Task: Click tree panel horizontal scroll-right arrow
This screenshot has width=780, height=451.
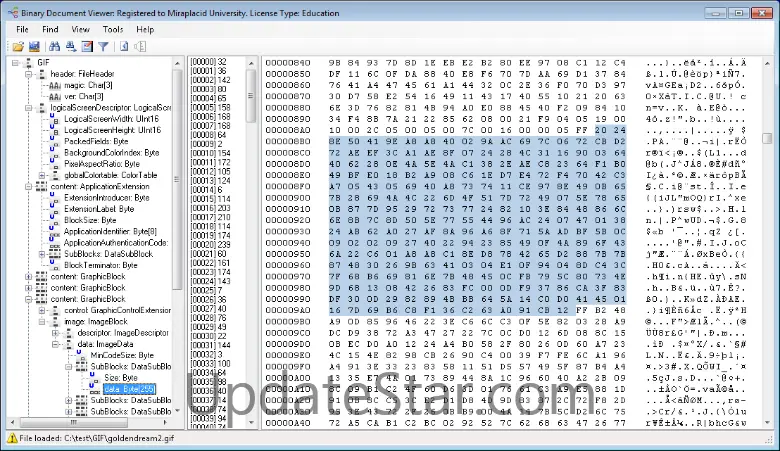Action: [165, 422]
